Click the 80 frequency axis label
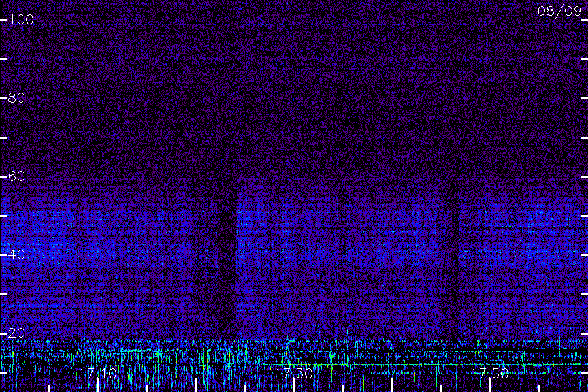The width and height of the screenshot is (588, 392). coord(16,98)
